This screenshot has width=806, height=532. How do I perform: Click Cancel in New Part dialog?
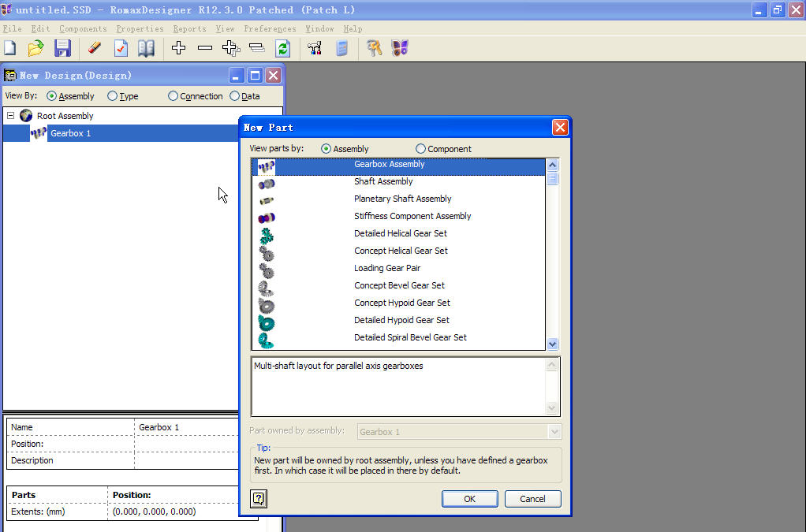tap(532, 499)
